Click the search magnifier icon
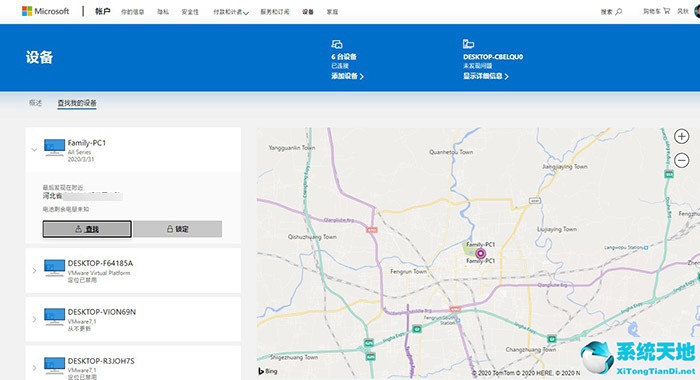The image size is (700, 380). click(619, 12)
